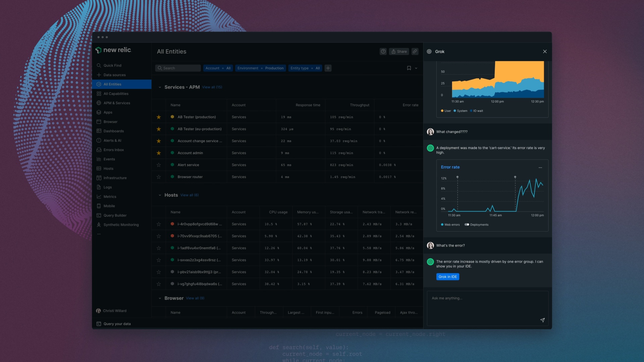This screenshot has height=362, width=644.
Task: Click the Dashboards sidebar icon
Action: point(99,131)
